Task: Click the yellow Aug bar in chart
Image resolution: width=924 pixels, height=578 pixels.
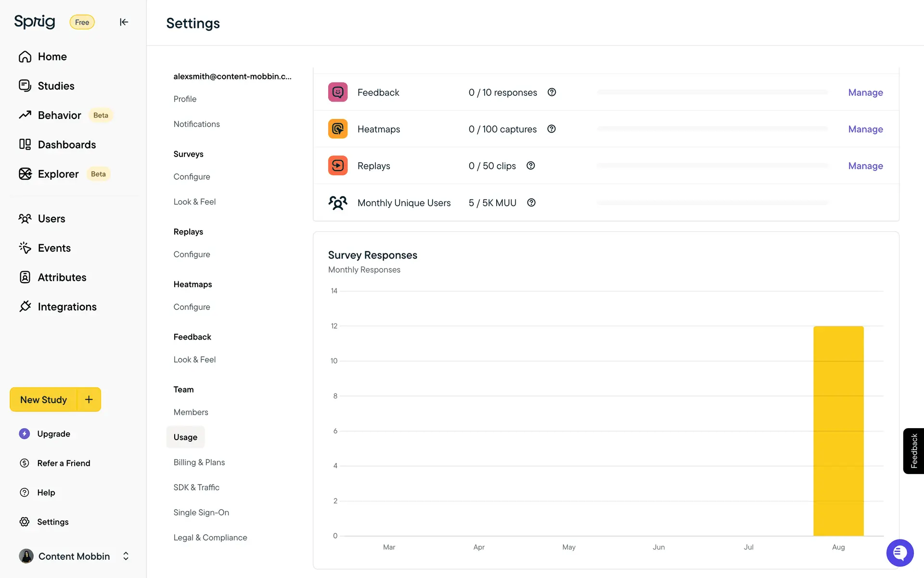Action: 838,431
